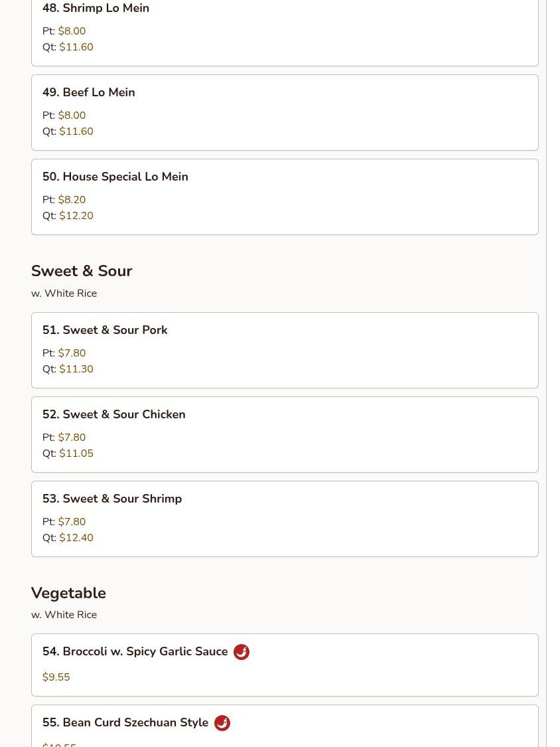Open 54. Broccoli w. Spicy Garlic Sauce
This screenshot has width=560, height=747.
(135, 652)
